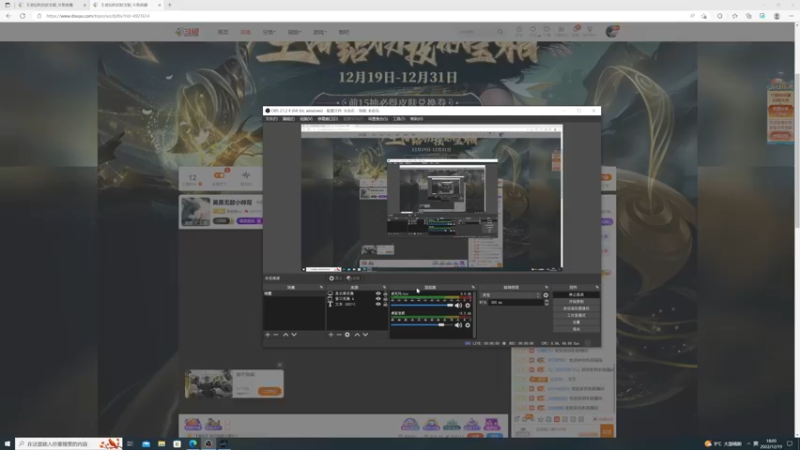The width and height of the screenshot is (800, 450).
Task: Click the 停止推流 button in Controls
Action: pos(576,294)
